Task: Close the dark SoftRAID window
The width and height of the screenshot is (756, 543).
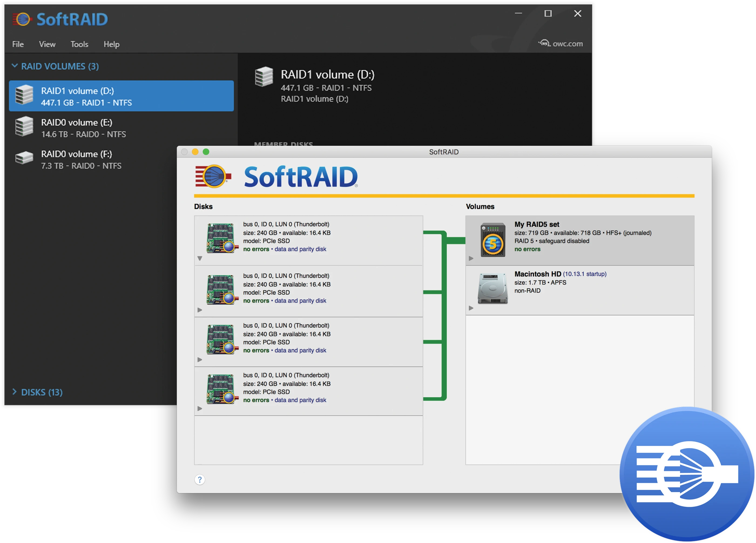Action: point(578,13)
